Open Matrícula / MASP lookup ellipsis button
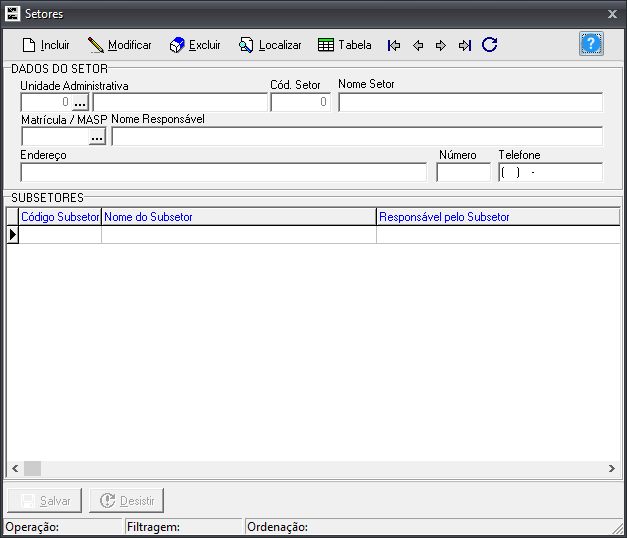 coord(97,137)
